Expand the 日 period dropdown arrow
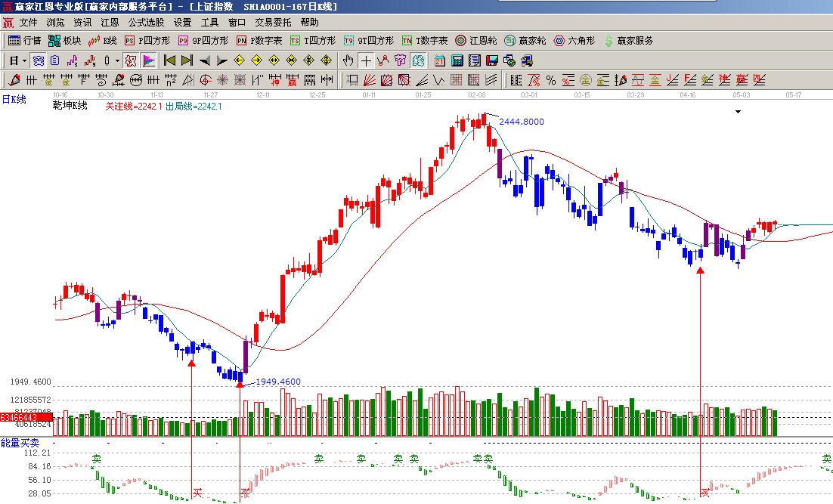833x504 pixels. 24,60
